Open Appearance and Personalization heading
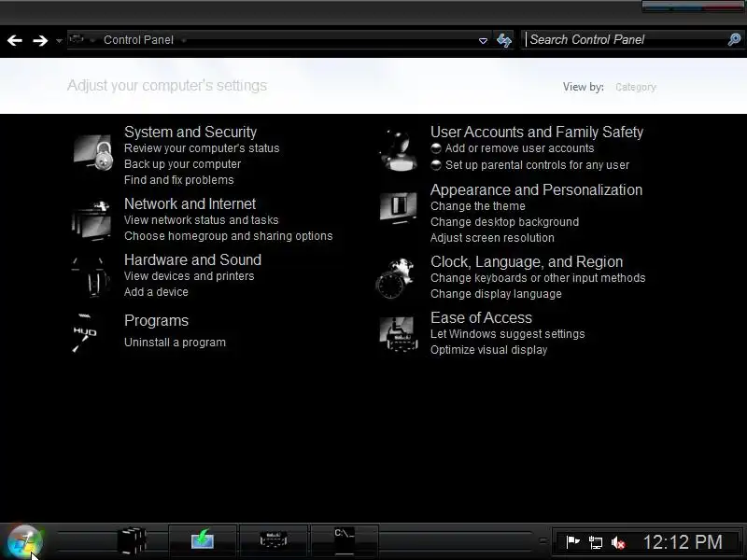The width and height of the screenshot is (747, 560). pos(536,190)
